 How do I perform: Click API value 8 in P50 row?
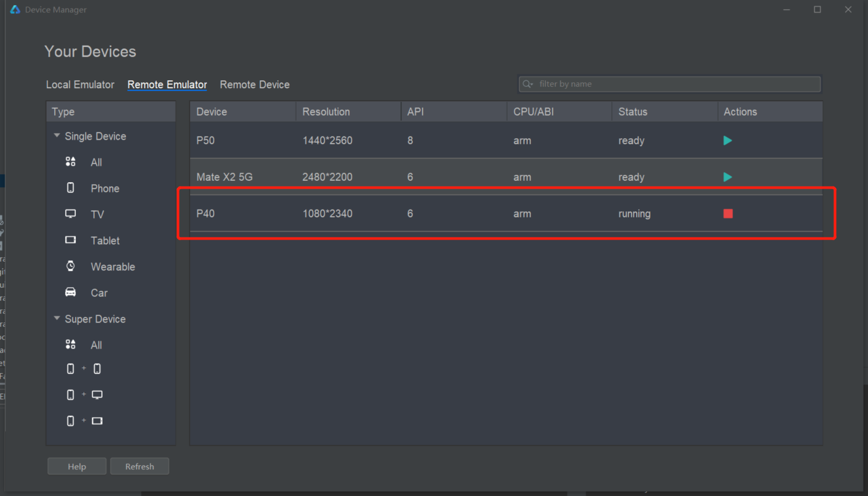410,140
